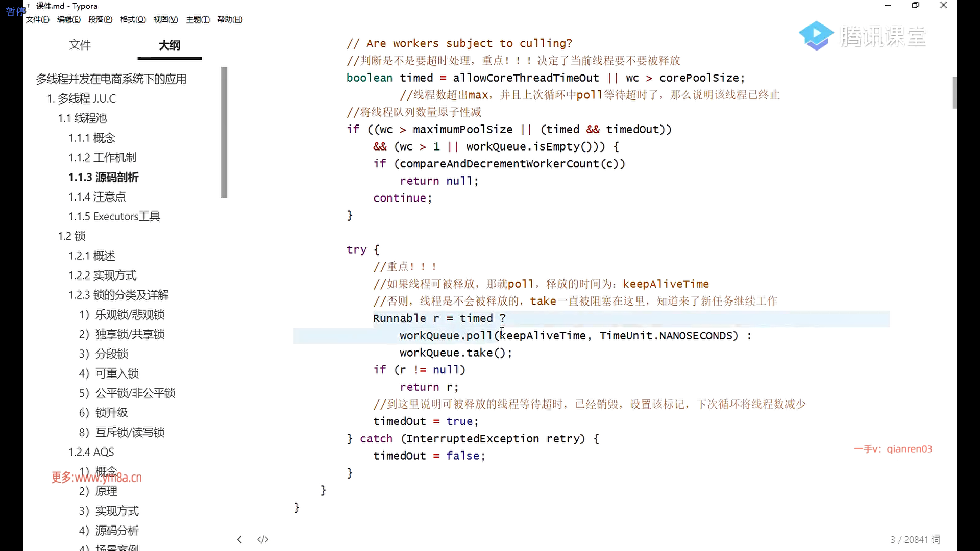
Task: Click the sidebar collapse arrow icon
Action: 239,539
